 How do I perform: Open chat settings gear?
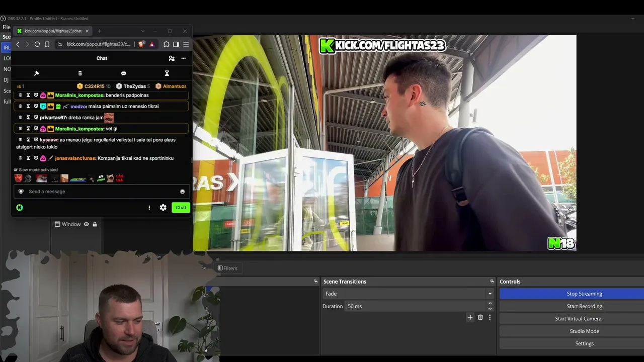pos(163,208)
